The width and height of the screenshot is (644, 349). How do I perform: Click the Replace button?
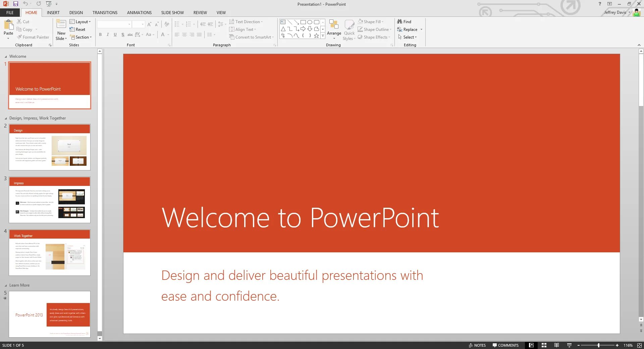click(x=408, y=30)
